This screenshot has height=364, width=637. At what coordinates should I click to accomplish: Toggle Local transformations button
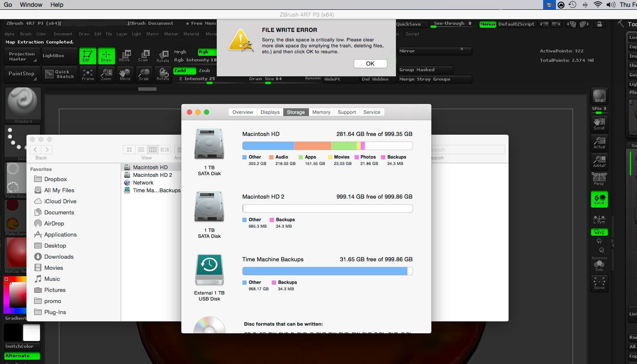coord(599,199)
